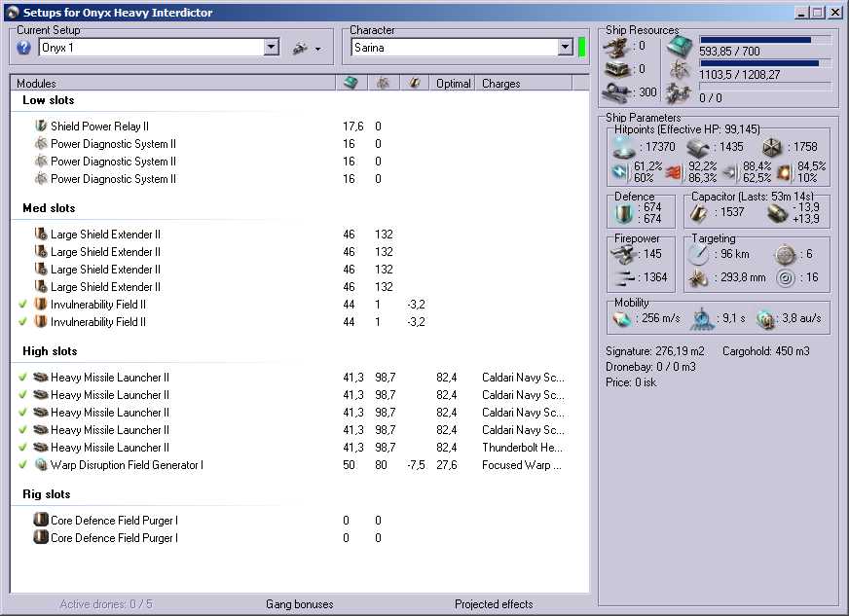Click the first Invulnerability Field II module icon
The image size is (849, 616).
pyautogui.click(x=41, y=305)
